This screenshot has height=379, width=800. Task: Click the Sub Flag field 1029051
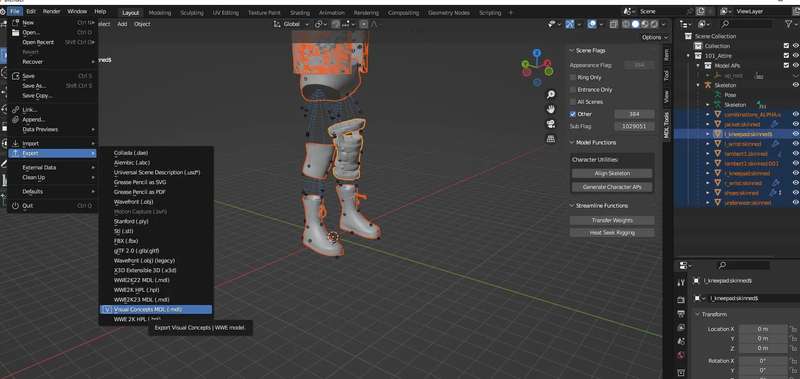click(x=634, y=126)
